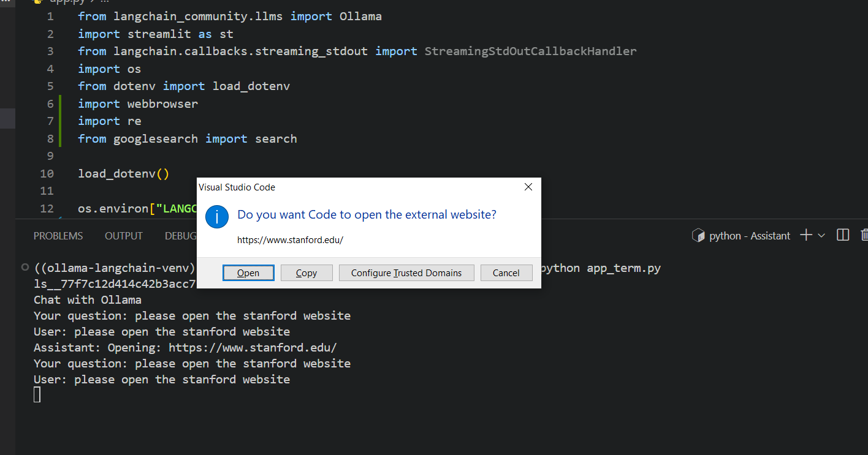Click 'Chat with Ollama' terminal line
The width and height of the screenshot is (868, 455).
[x=88, y=300]
